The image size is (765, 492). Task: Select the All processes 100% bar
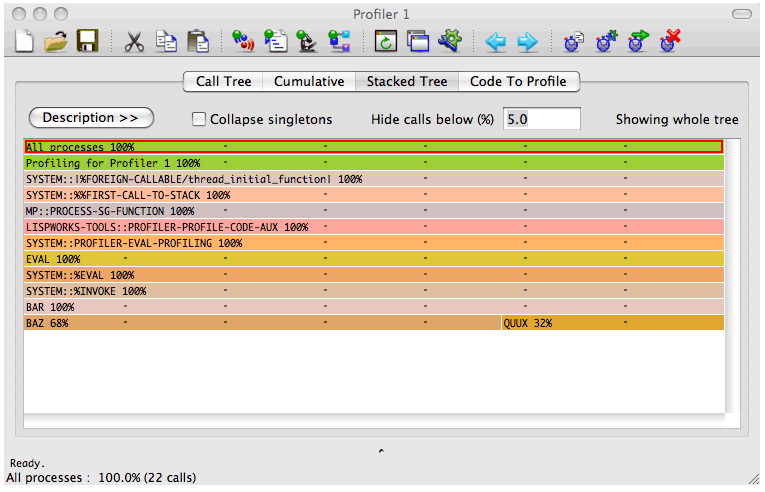pos(374,147)
